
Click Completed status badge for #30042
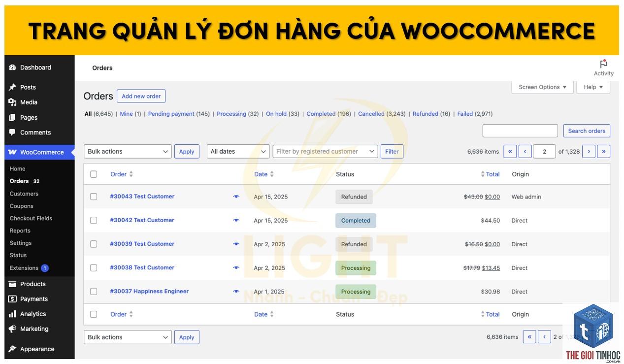[356, 220]
